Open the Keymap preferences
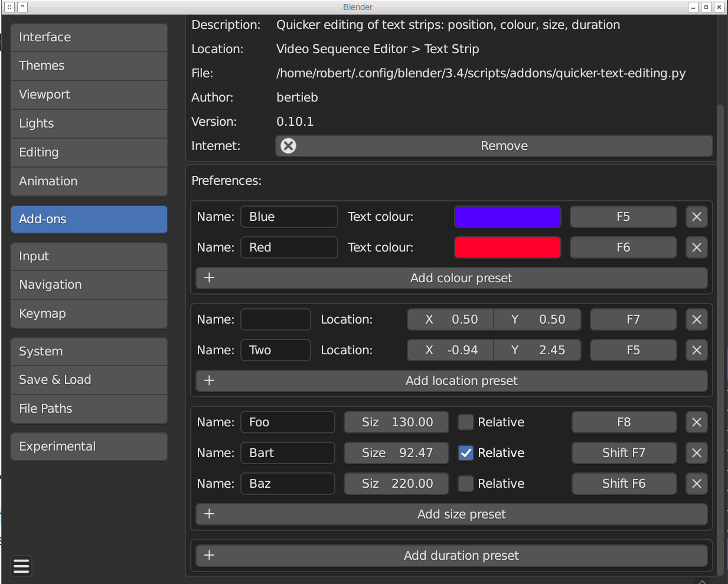This screenshot has height=584, width=728. [x=89, y=314]
